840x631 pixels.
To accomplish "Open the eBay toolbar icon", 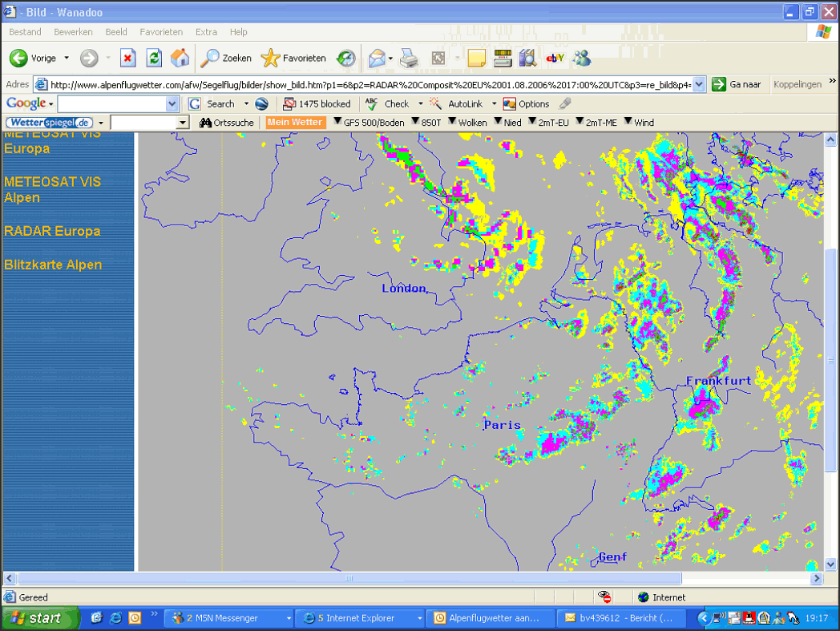I will pyautogui.click(x=555, y=59).
